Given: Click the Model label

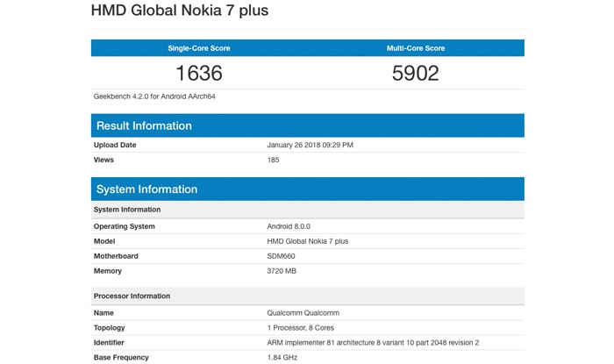Looking at the screenshot, I should [x=104, y=241].
